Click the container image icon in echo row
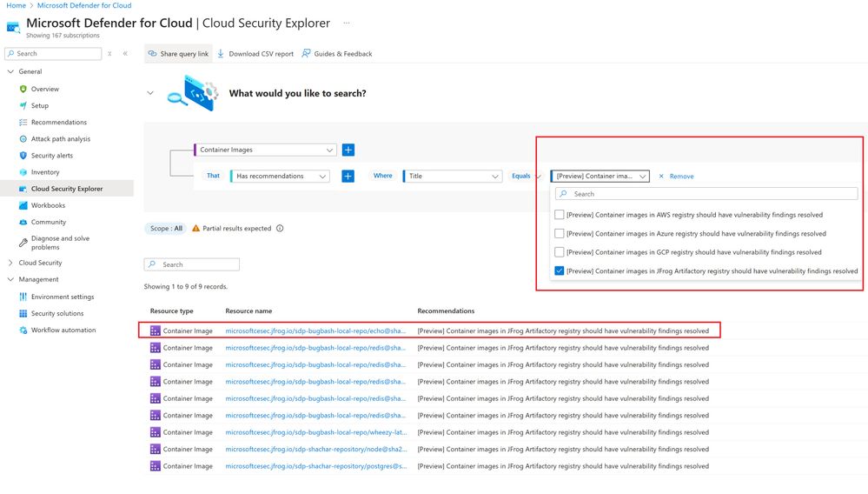868x494 pixels. point(155,330)
